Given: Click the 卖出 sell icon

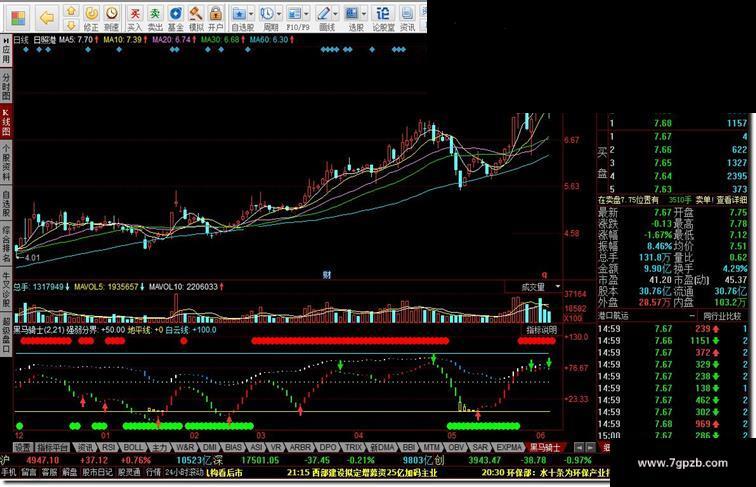Looking at the screenshot, I should pyautogui.click(x=155, y=14).
